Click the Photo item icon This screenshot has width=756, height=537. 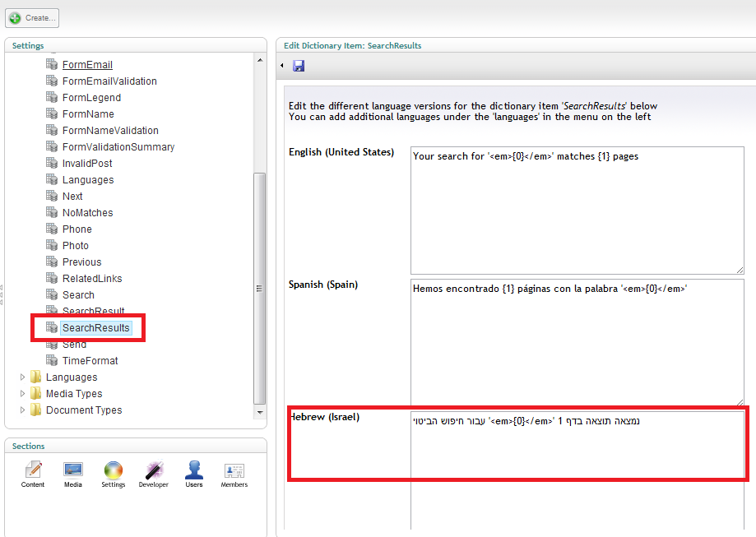coord(52,245)
